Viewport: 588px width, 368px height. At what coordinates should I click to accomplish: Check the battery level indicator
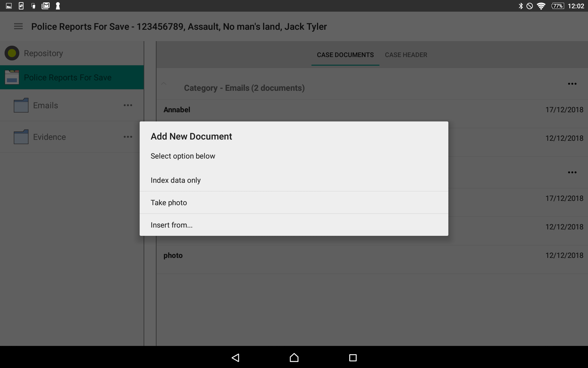558,6
